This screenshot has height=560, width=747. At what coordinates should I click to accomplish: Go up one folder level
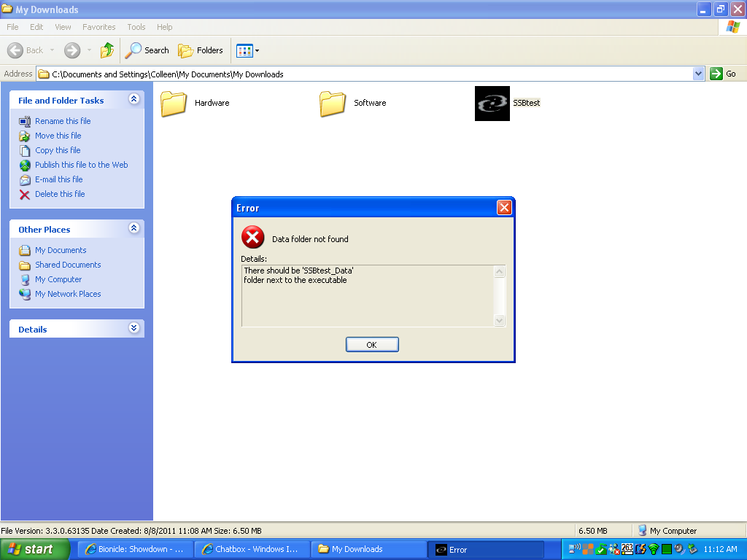coord(107,50)
